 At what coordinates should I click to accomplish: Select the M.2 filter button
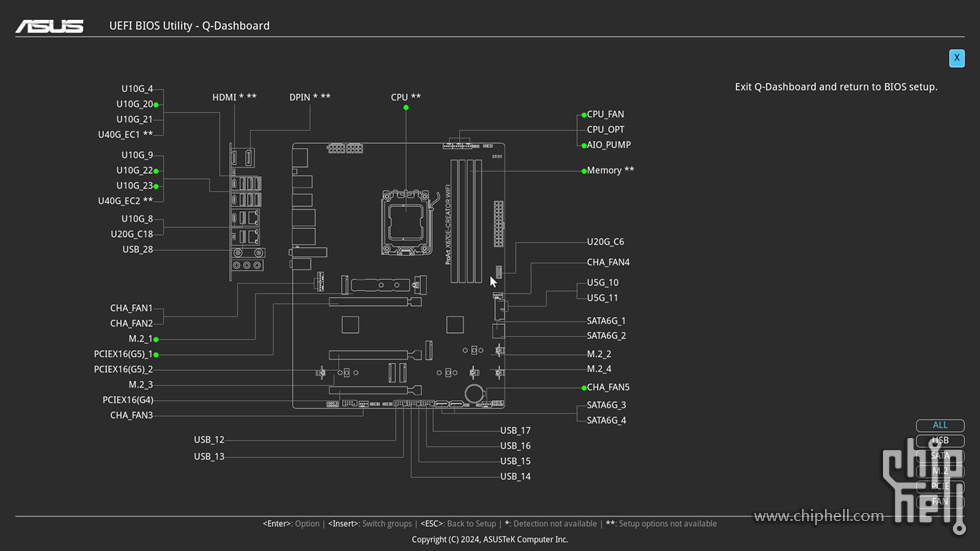click(939, 471)
